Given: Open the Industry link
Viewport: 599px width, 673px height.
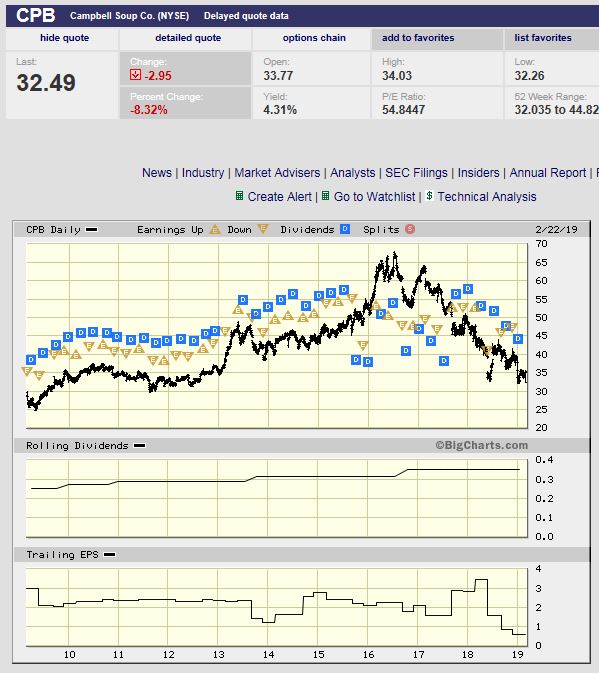Looking at the screenshot, I should click(x=203, y=173).
